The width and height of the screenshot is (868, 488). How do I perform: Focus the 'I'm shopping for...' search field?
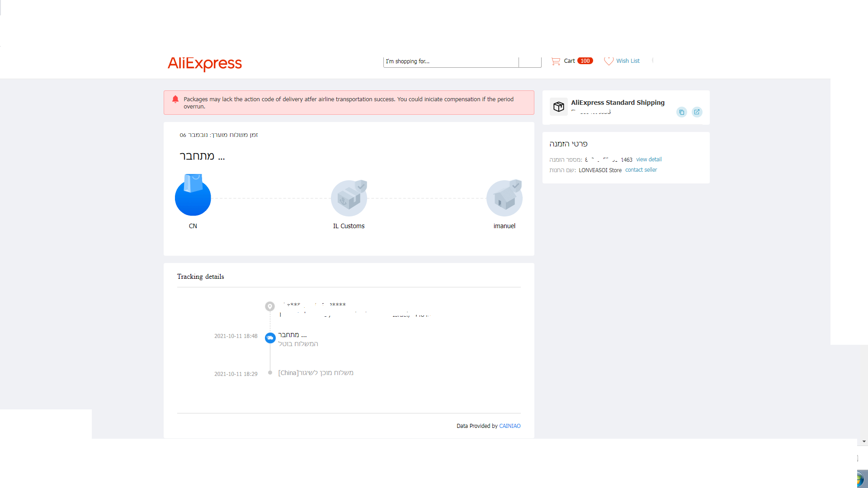coord(450,61)
